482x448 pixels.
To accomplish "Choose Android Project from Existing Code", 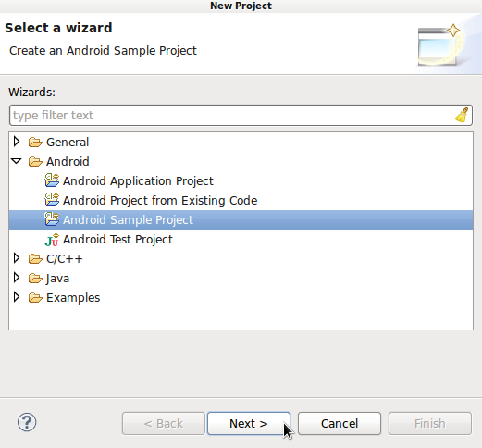I will [160, 200].
